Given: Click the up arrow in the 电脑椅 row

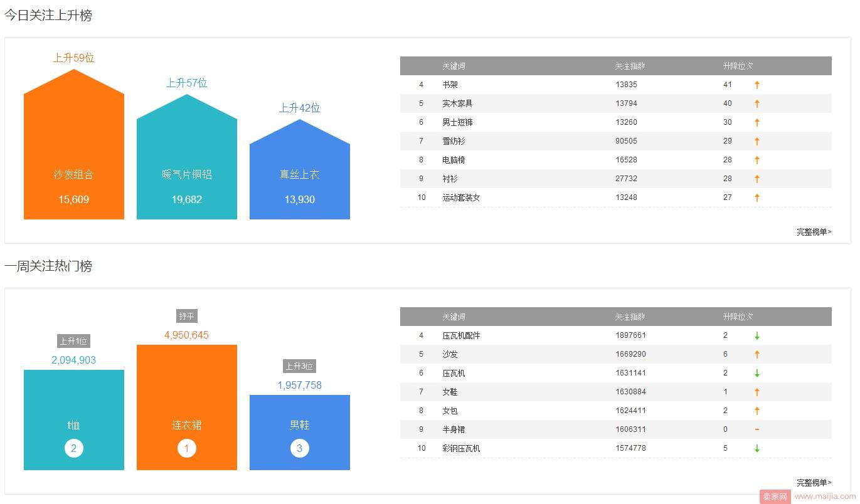Looking at the screenshot, I should click(757, 160).
